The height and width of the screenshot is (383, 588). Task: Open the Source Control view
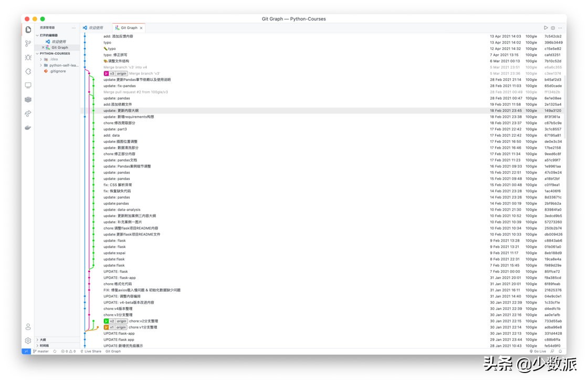28,43
